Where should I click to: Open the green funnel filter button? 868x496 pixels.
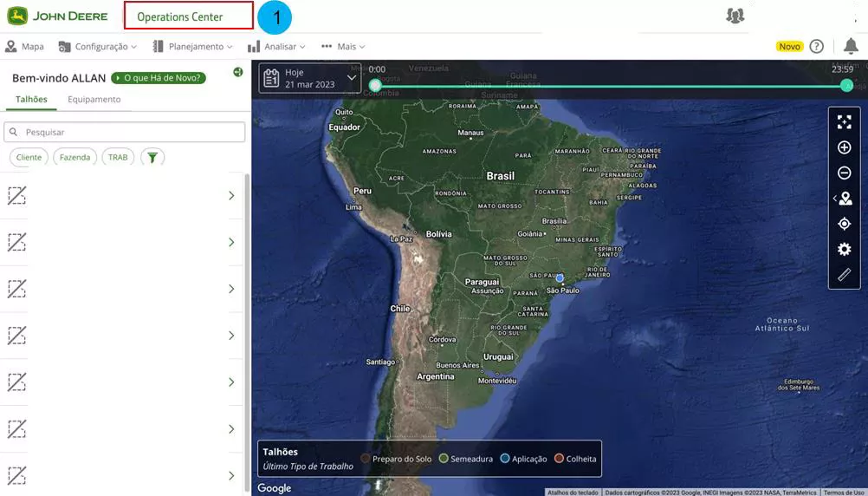pyautogui.click(x=152, y=158)
